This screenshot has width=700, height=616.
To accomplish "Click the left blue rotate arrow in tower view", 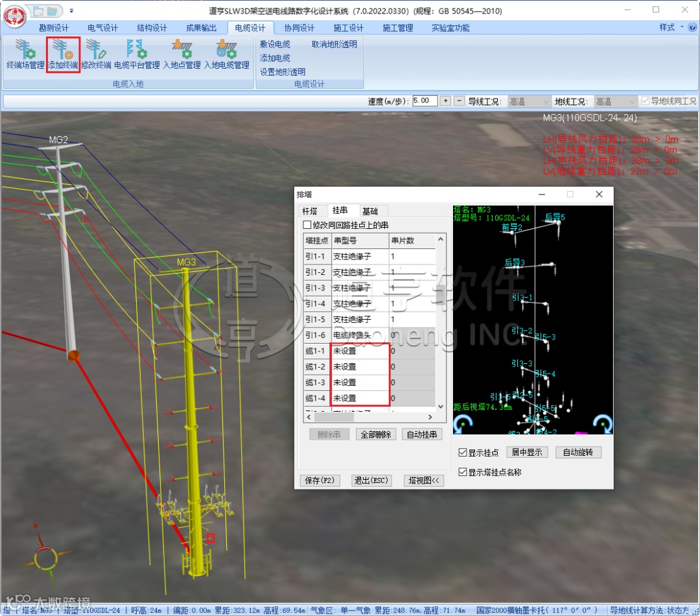I will [x=463, y=423].
